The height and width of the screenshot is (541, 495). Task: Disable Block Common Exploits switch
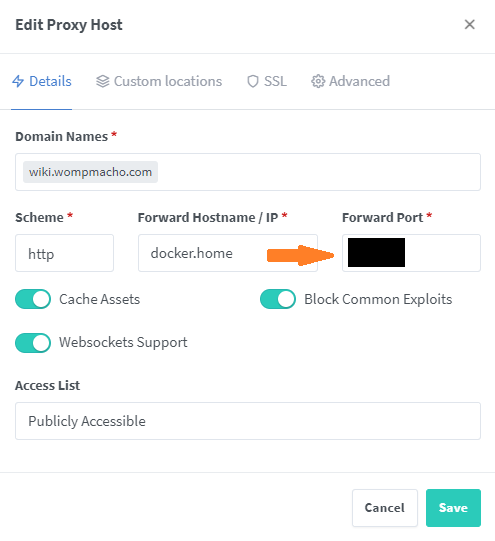[278, 299]
